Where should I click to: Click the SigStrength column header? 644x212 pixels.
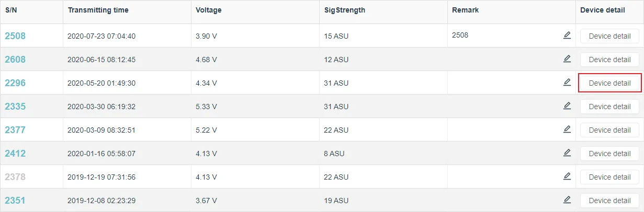pos(344,10)
